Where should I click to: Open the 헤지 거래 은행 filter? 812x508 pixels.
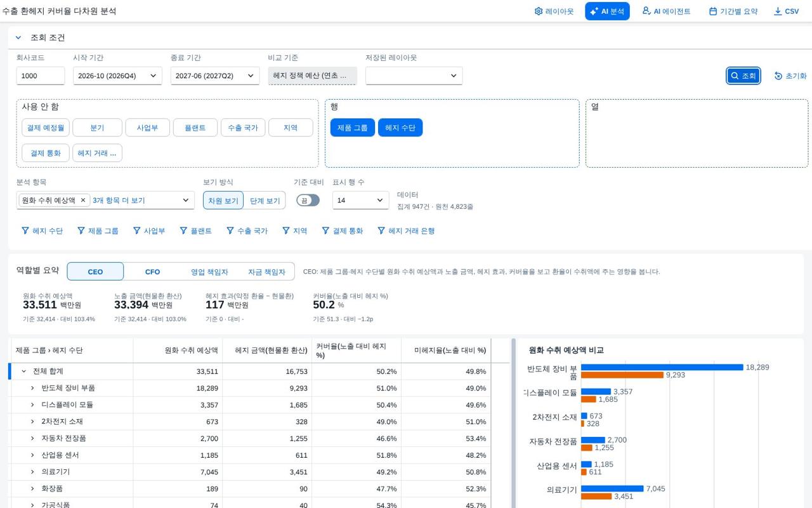coord(406,231)
